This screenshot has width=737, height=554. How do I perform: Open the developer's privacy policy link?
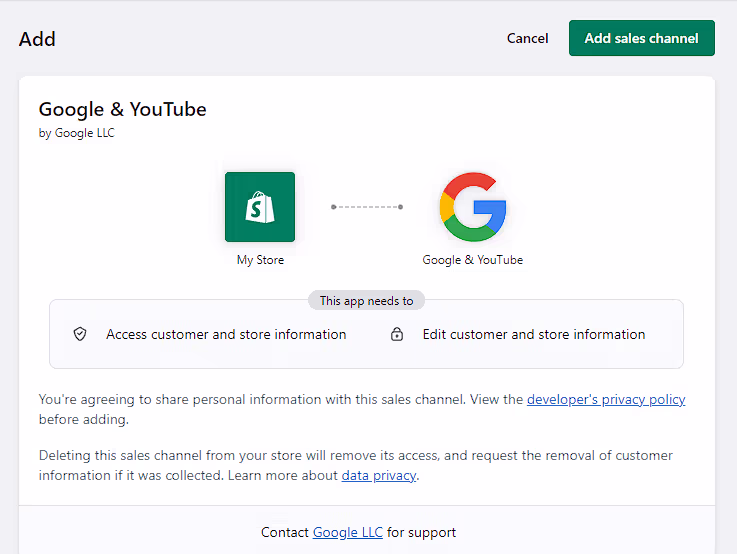point(606,399)
